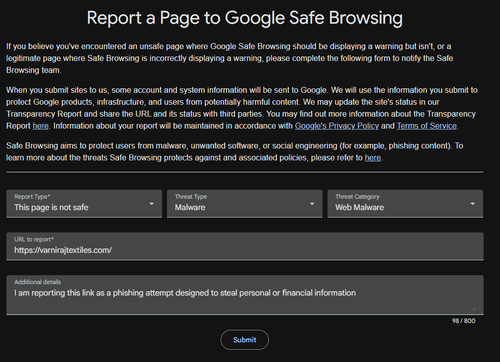Click the Threat Category dropdown arrow
500x362 pixels.
coord(472,204)
